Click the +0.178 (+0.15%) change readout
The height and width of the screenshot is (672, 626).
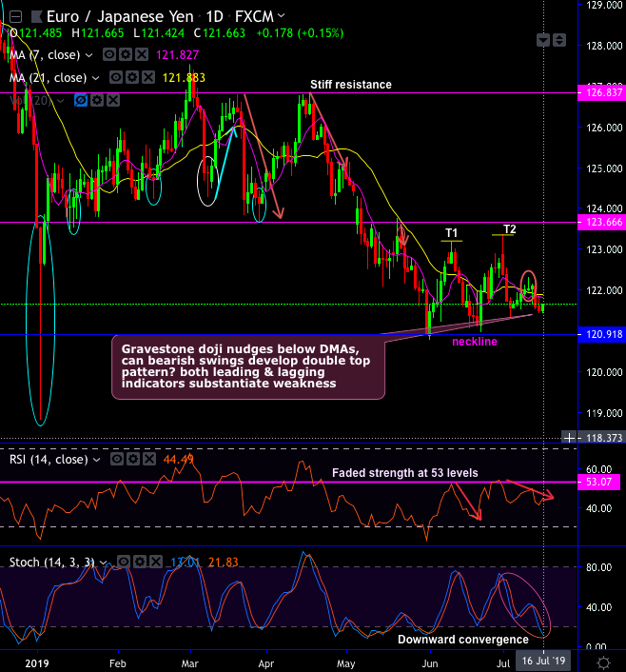tap(300, 33)
